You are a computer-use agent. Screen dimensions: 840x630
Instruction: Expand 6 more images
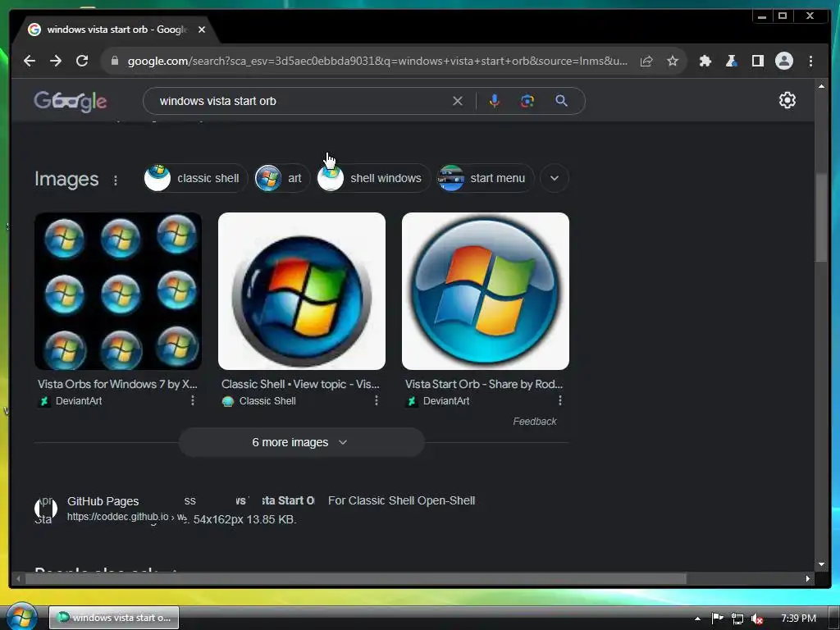301,442
